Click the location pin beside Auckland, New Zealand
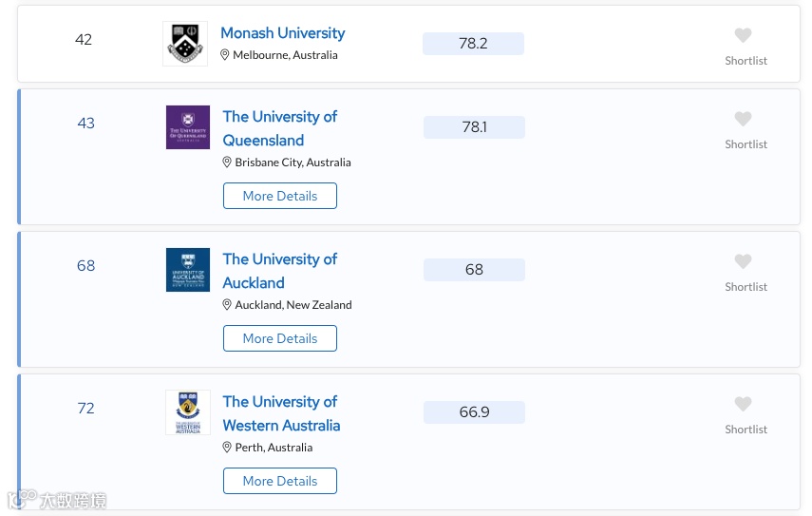This screenshot has width=812, height=516. (227, 305)
